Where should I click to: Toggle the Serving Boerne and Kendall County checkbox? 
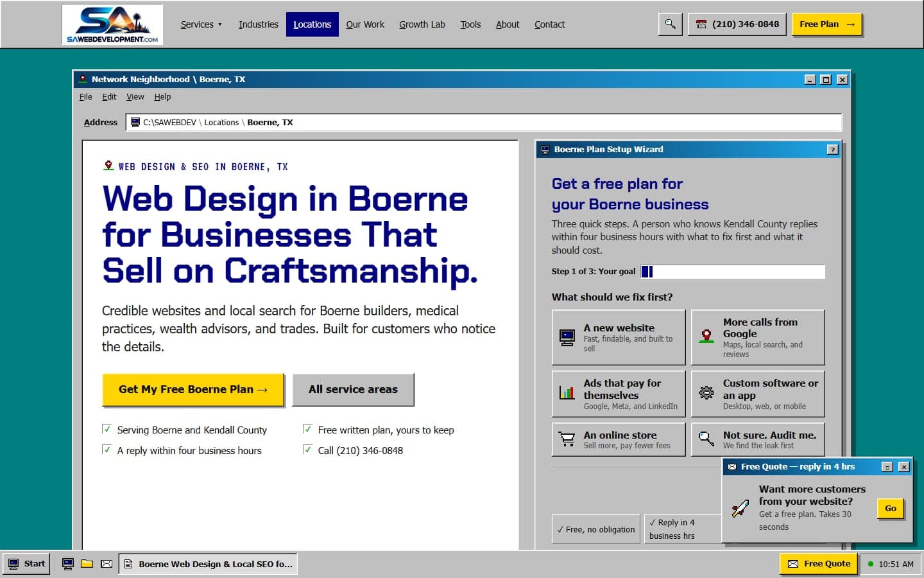click(107, 429)
